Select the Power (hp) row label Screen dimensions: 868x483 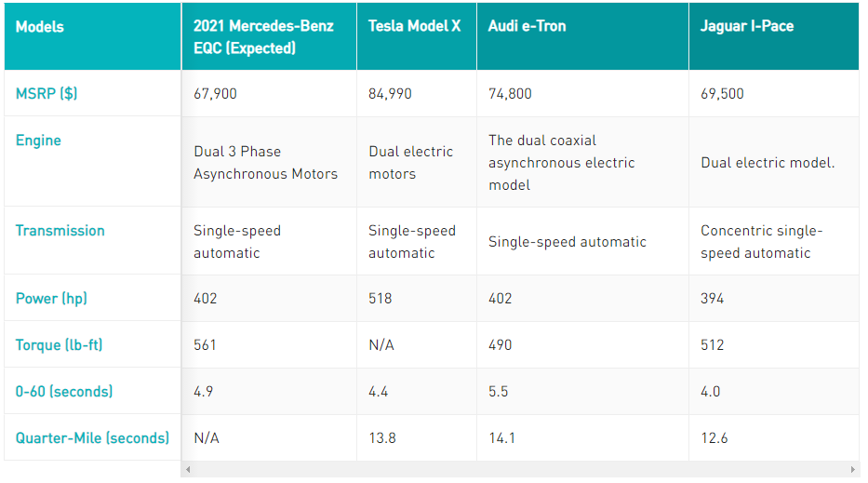[51, 299]
